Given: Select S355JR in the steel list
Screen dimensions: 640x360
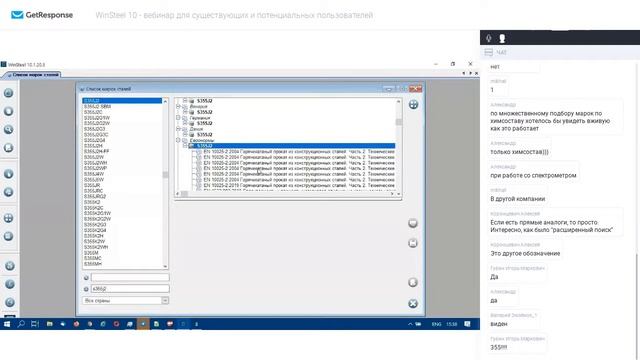Looking at the screenshot, I should (92, 185).
